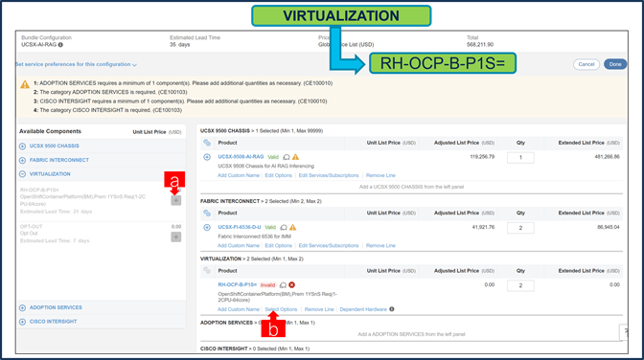This screenshot has height=360, width=644.
Task: Click extended list price 481,266.86
Action: (x=607, y=157)
